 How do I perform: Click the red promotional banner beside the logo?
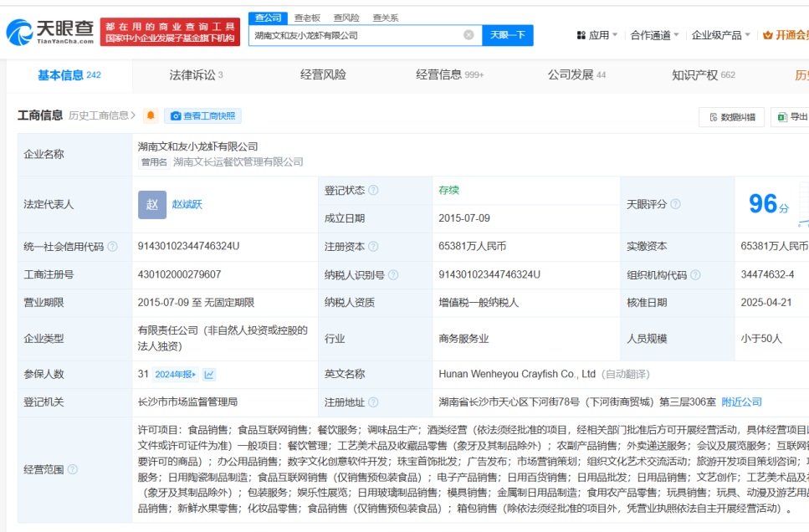click(x=170, y=32)
